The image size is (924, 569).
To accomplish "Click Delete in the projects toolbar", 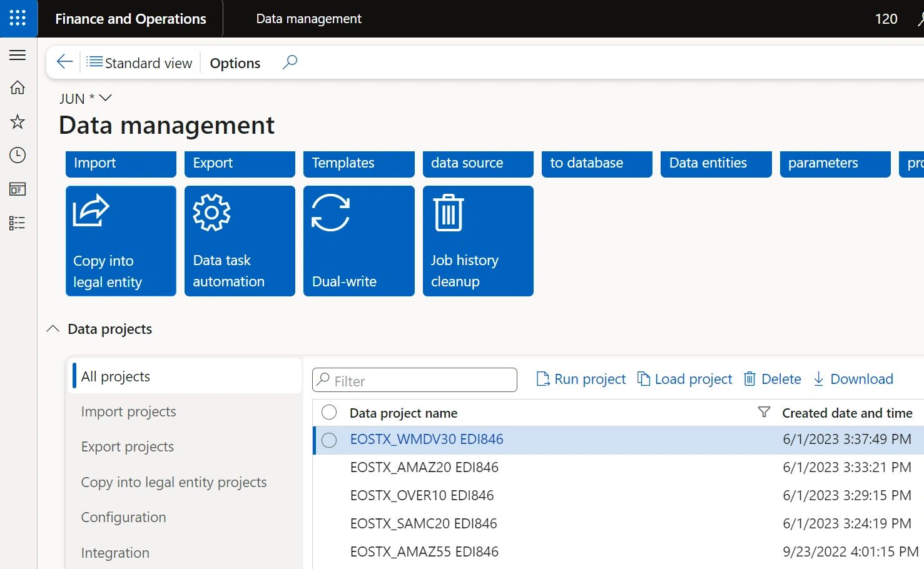I will 772,379.
